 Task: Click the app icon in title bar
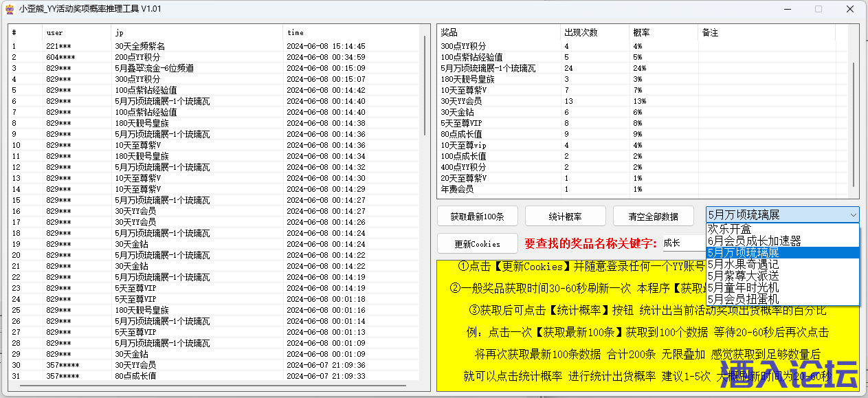click(x=9, y=9)
